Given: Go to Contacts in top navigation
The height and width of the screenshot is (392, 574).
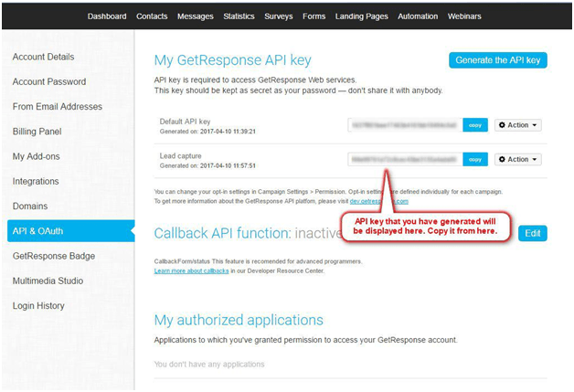Looking at the screenshot, I should point(152,16).
